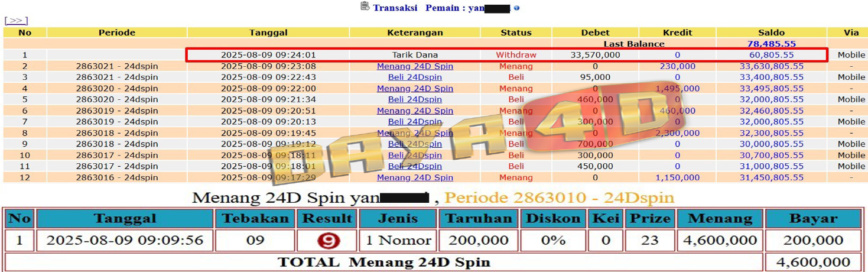Click Beli 24Dspin dated 09:20:13
Viewport: 868px width, 272px height.
415,122
